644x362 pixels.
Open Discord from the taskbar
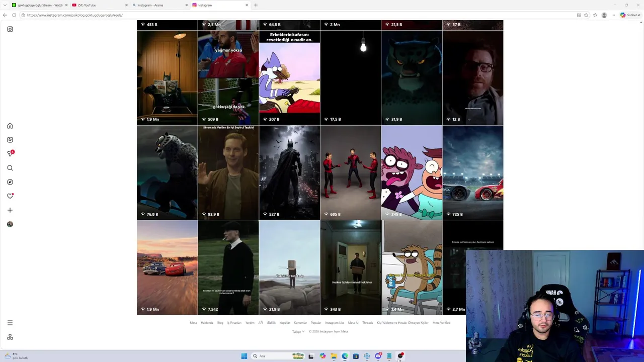coord(378,356)
